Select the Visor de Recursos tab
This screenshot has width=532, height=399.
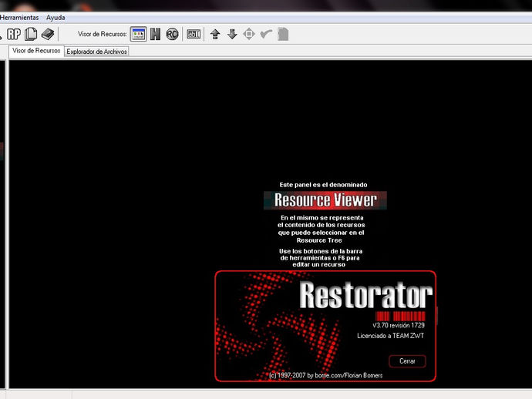[x=36, y=51]
